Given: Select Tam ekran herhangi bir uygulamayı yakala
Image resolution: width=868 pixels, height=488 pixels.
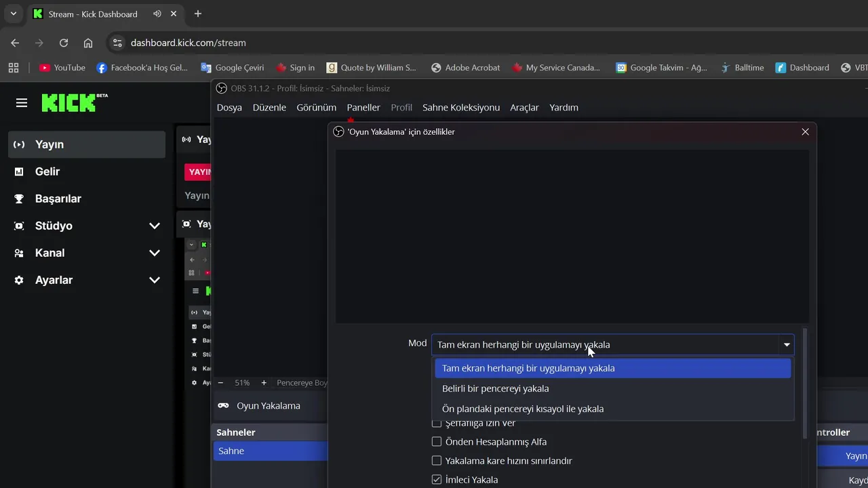Looking at the screenshot, I should pos(612,368).
